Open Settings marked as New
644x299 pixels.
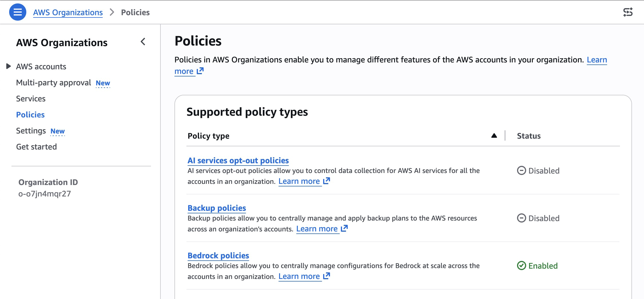(31, 131)
